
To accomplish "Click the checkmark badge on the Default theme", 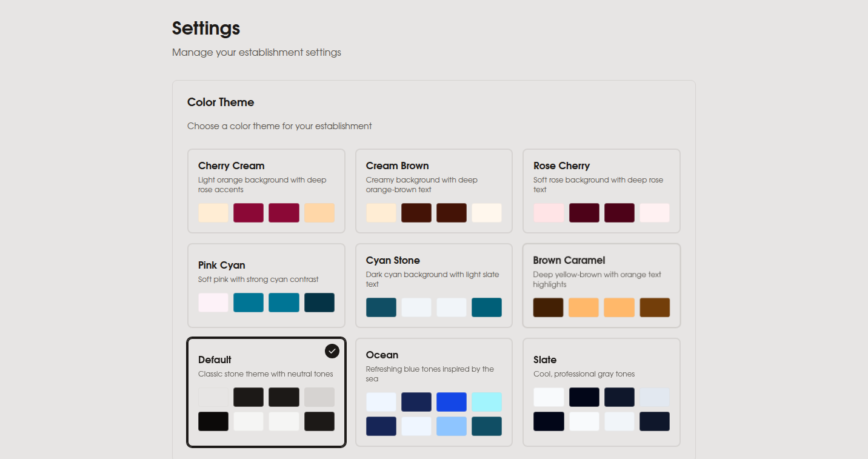I will [x=332, y=350].
